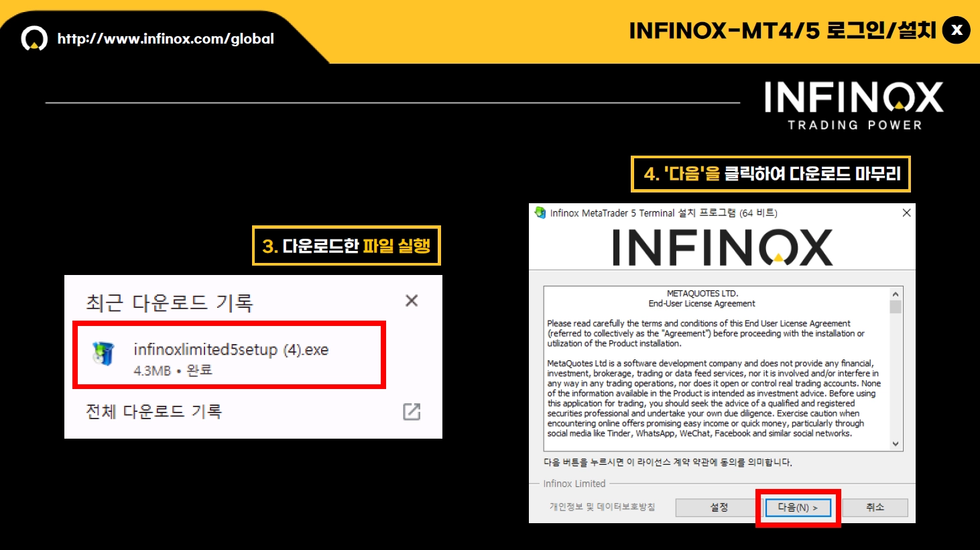Viewport: 980px width, 550px height.
Task: Click the scroll-up arrow of license text
Action: (895, 294)
